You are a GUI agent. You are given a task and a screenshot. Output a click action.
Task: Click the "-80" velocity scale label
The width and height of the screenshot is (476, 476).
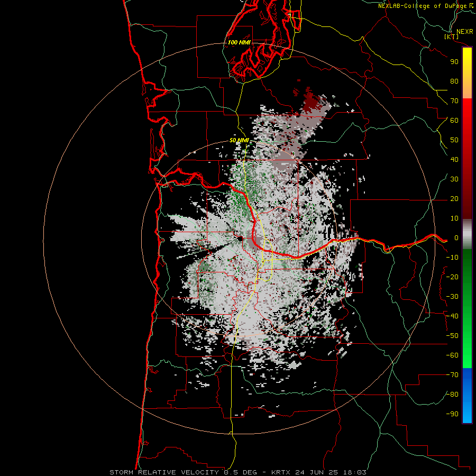(x=452, y=395)
